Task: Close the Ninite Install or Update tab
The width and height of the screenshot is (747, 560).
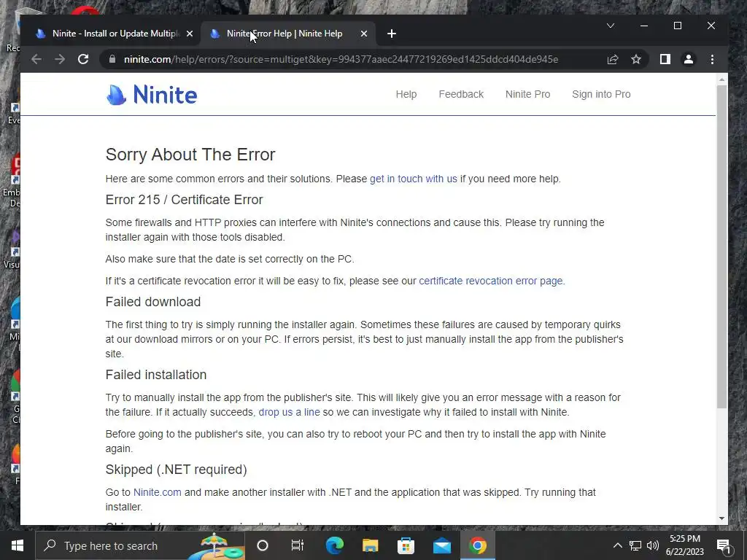Action: point(190,34)
